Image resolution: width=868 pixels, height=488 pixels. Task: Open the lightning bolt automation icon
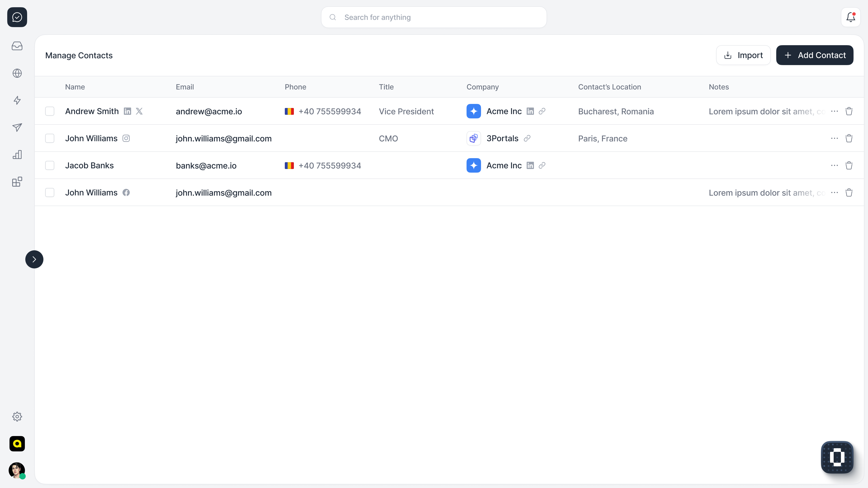click(17, 100)
